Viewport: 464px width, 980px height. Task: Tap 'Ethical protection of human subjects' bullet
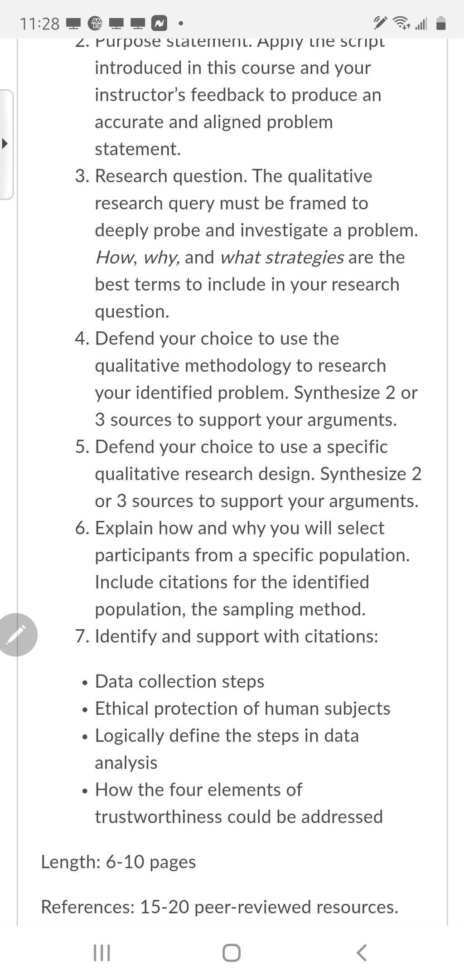click(242, 708)
